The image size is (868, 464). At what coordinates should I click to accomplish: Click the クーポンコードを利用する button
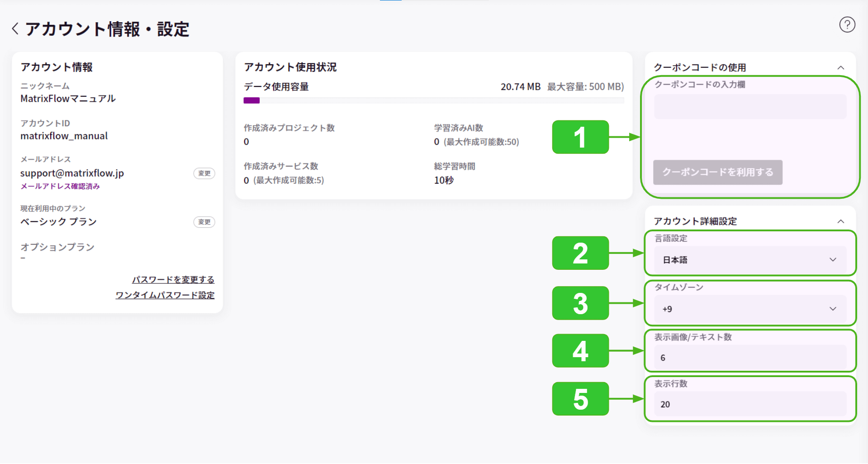pyautogui.click(x=717, y=172)
